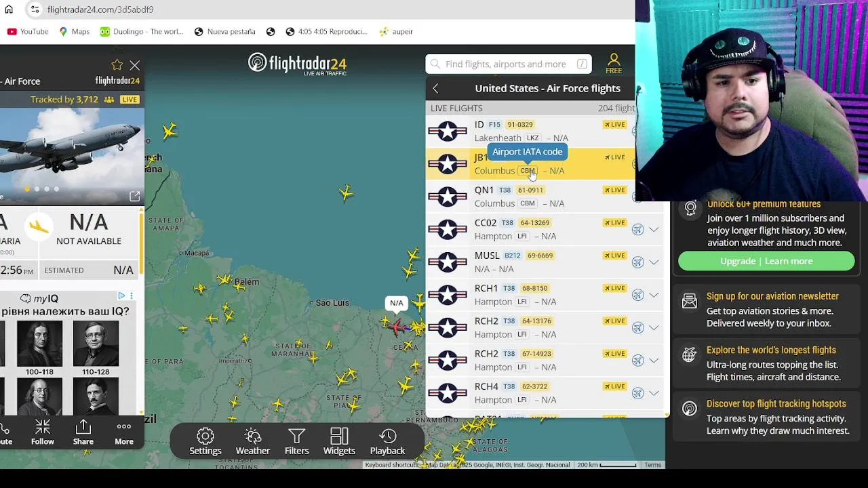Expand RCH2 64-13176 flight row

[654, 327]
